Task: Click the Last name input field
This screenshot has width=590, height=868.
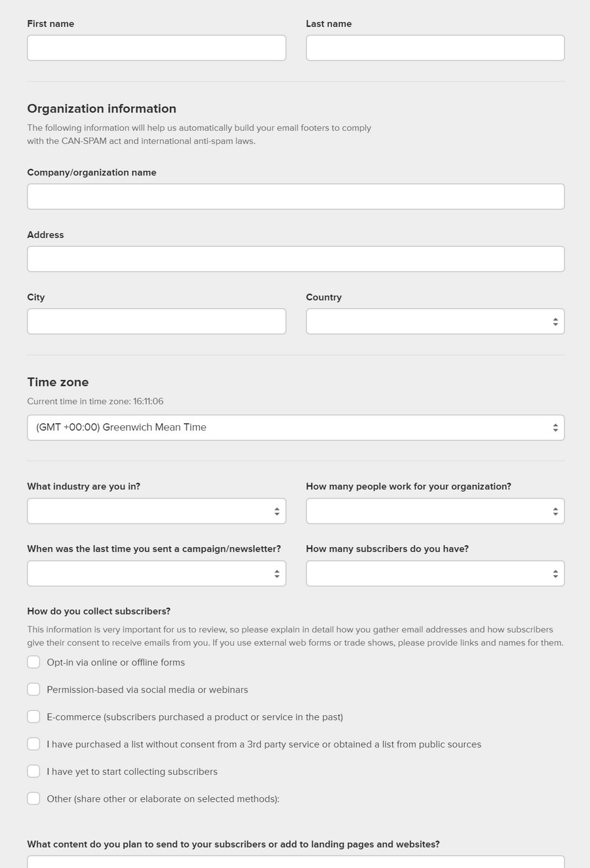Action: 435,48
